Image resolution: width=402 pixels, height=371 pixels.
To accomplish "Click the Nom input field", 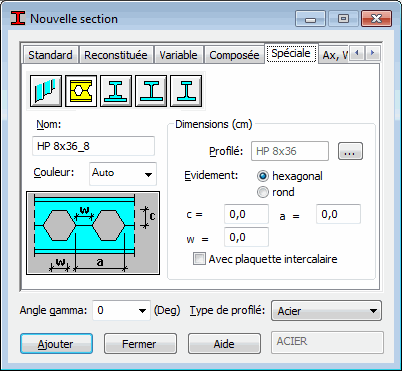I will [93, 146].
